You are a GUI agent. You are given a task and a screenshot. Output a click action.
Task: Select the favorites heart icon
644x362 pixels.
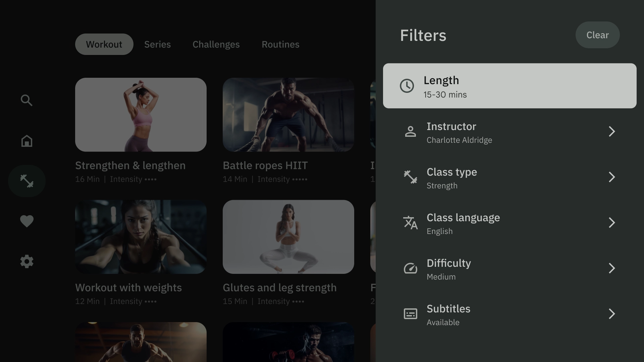point(26,221)
